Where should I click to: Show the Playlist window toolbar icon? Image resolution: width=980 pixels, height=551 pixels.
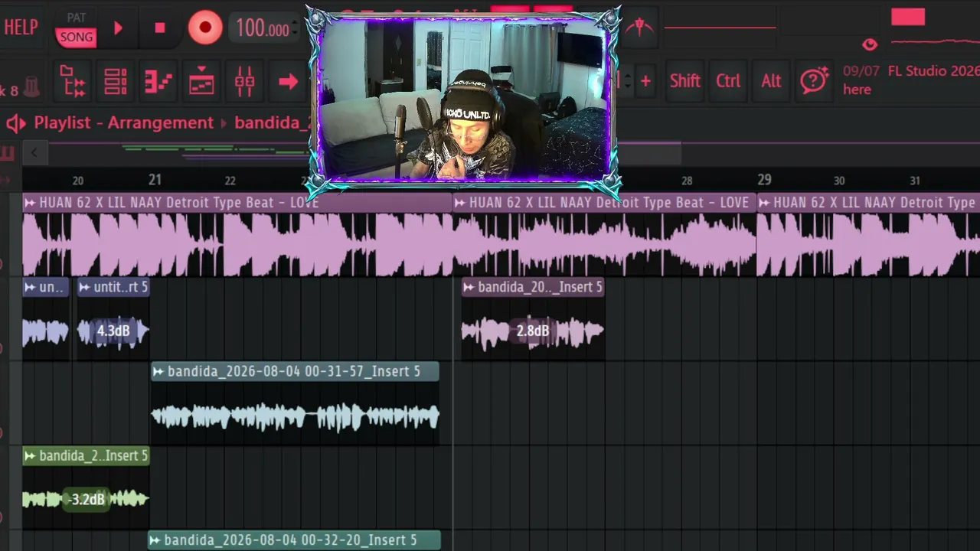[201, 82]
